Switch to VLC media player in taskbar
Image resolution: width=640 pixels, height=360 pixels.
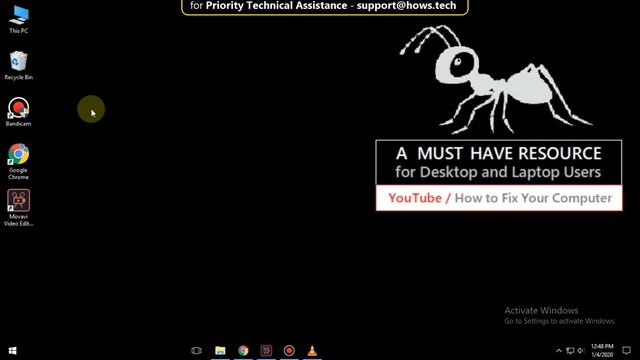[x=312, y=351]
